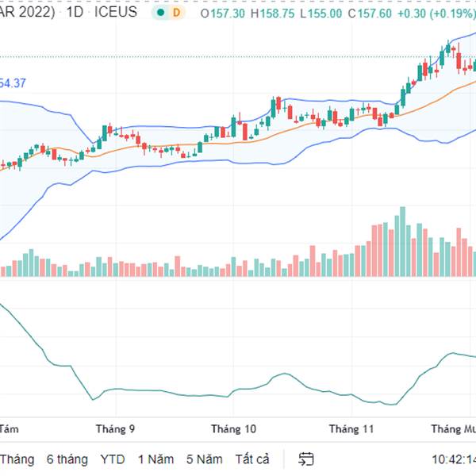This screenshot has width=476, height=476.
Task: Select the 6 tháng time range
Action: 67,459
